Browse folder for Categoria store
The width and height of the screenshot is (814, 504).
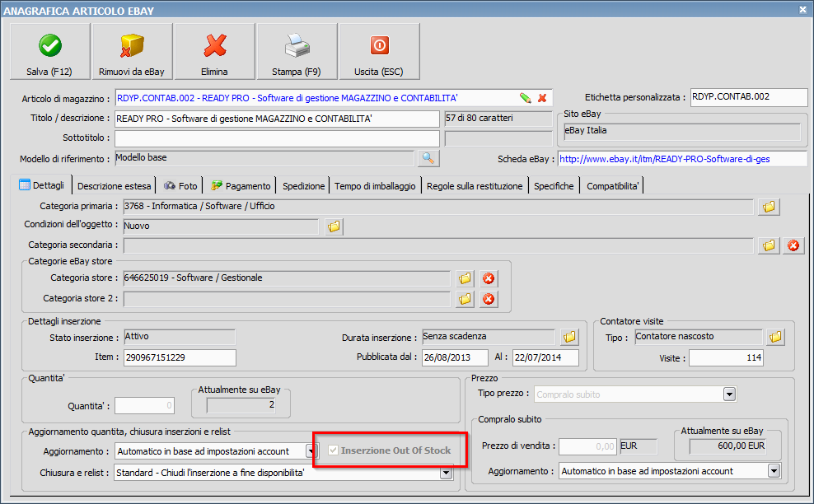point(465,278)
